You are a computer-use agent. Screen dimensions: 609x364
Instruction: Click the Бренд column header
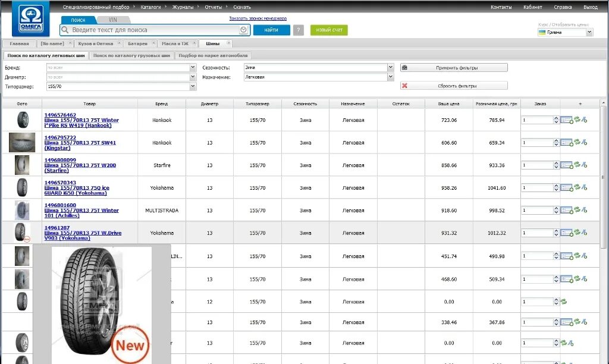(162, 103)
